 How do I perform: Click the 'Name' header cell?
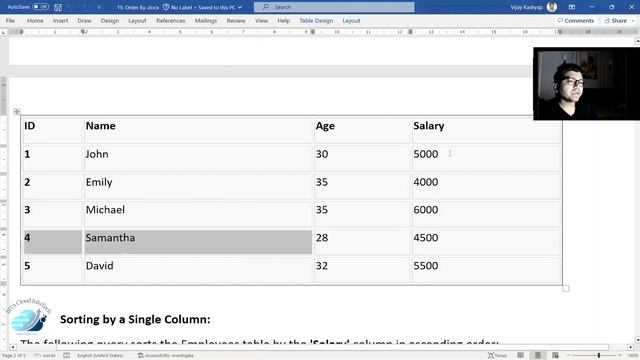tap(198, 130)
